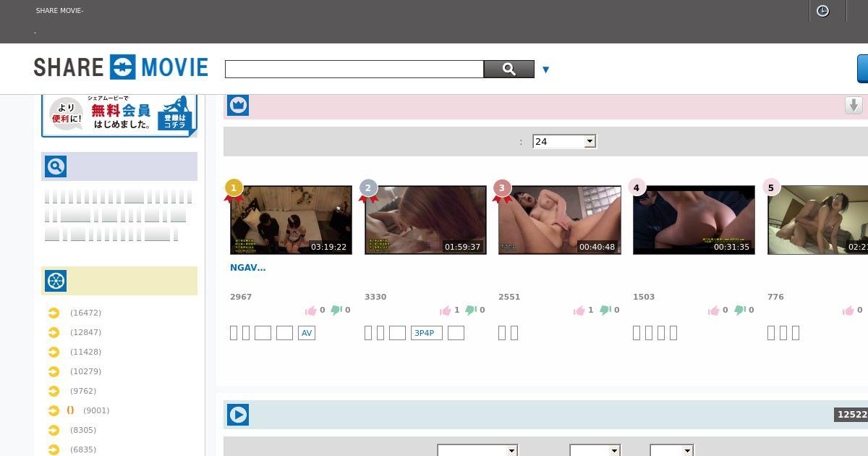The image size is (868, 456).
Task: Thumbs up the video with 2551 views
Action: click(x=579, y=310)
